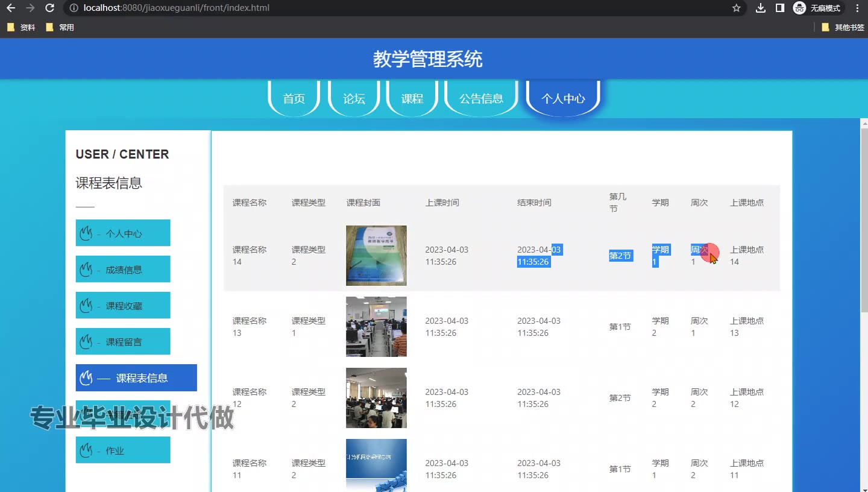Viewport: 868px width, 492px height.
Task: Switch to the 论坛 tab
Action: 354,98
